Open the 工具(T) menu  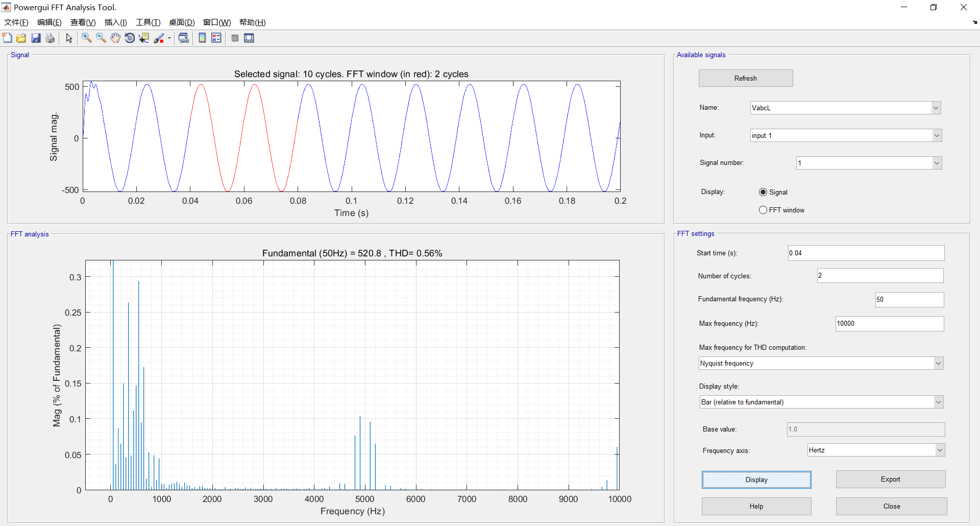tap(148, 22)
